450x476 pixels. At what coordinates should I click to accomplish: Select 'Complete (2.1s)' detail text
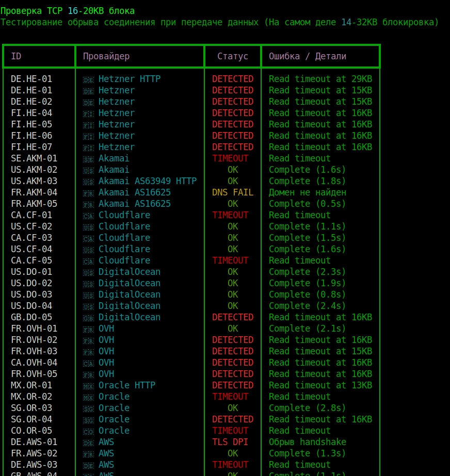click(x=307, y=329)
